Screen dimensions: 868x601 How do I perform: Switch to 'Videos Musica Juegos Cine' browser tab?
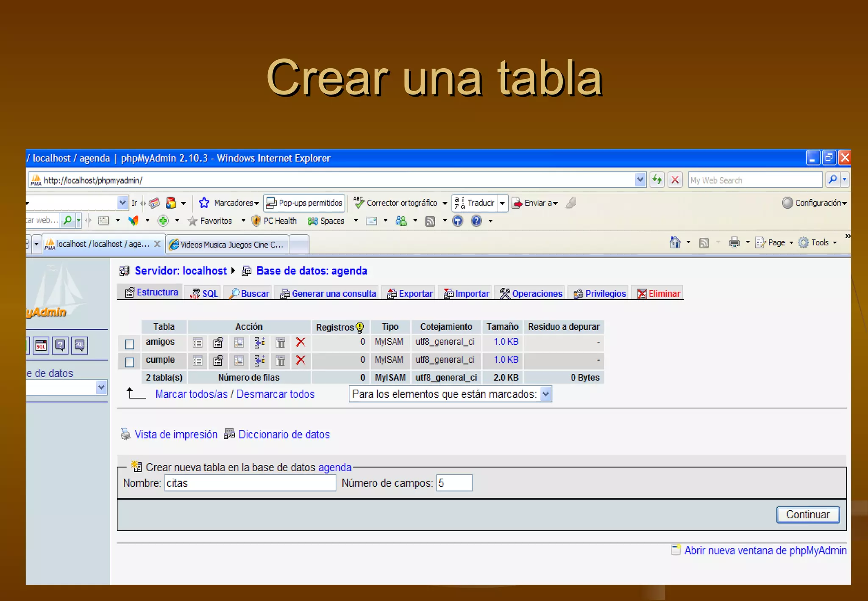(227, 245)
